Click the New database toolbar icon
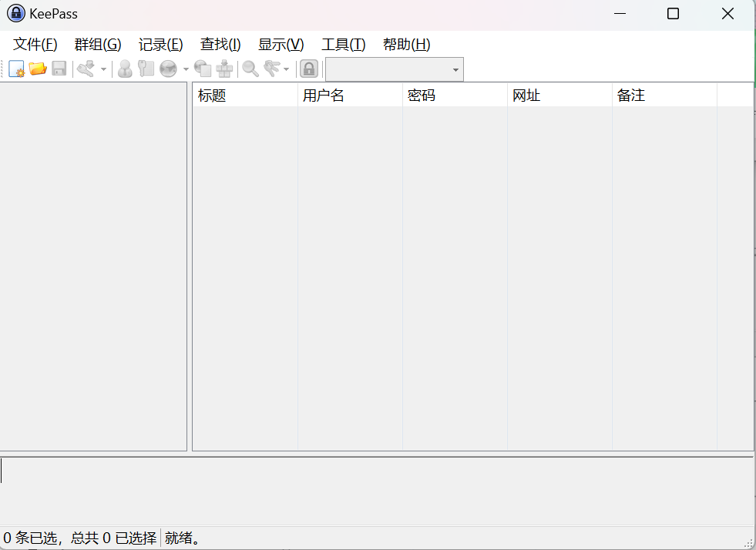This screenshot has height=550, width=756. pos(16,69)
